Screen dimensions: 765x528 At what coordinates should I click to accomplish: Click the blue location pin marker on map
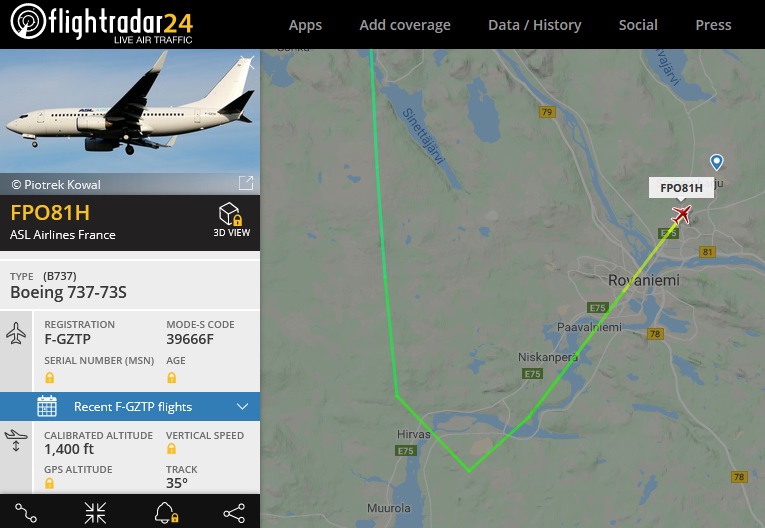pos(716,162)
